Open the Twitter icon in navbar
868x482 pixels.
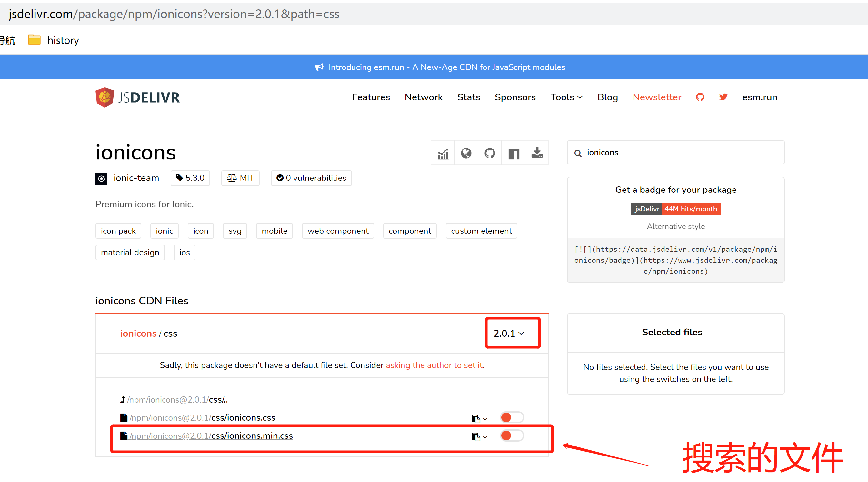point(723,97)
